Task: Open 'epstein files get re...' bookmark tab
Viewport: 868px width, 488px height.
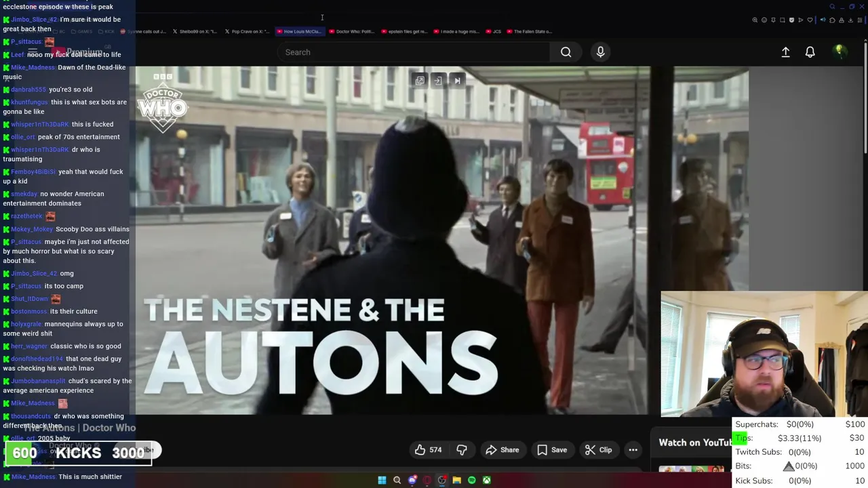Action: tap(404, 31)
